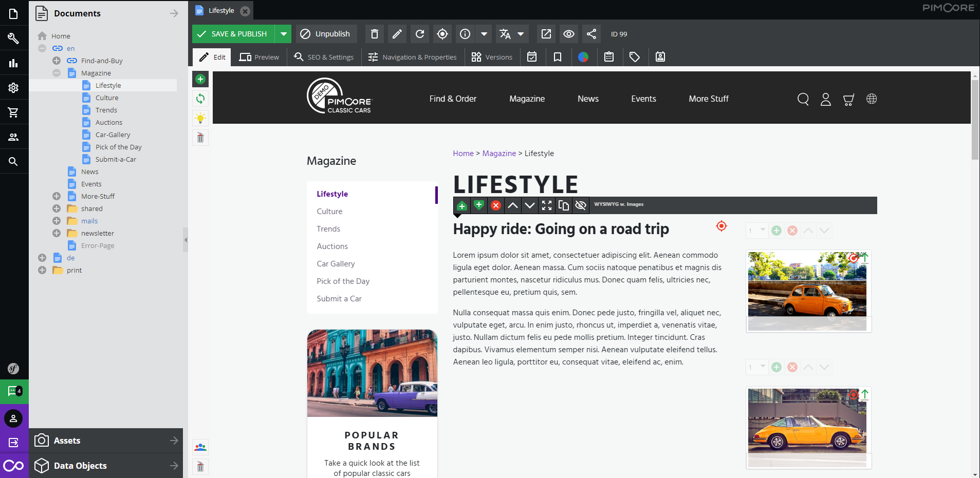Click the Magazine breadcrumb link
This screenshot has width=980, height=478.
pyautogui.click(x=499, y=154)
